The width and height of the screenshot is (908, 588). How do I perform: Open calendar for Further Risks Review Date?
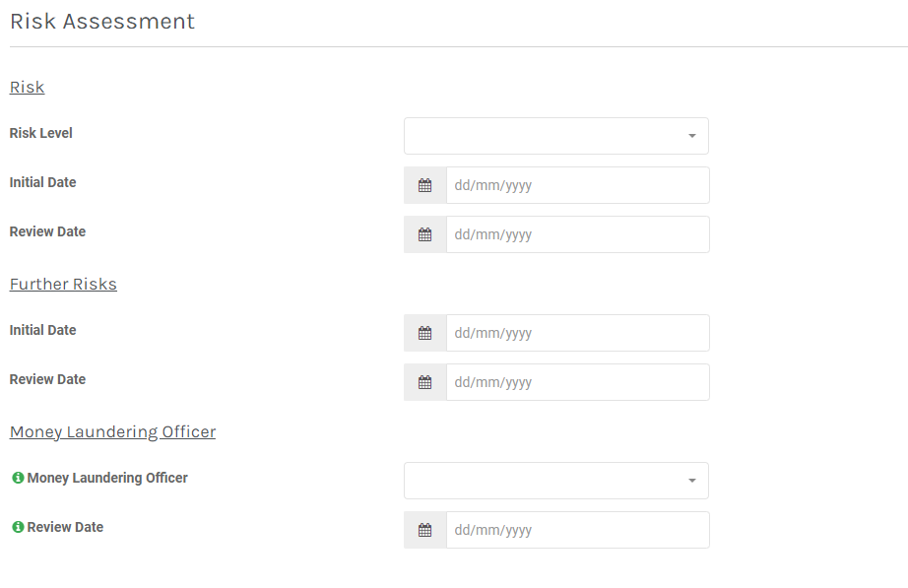pos(425,382)
